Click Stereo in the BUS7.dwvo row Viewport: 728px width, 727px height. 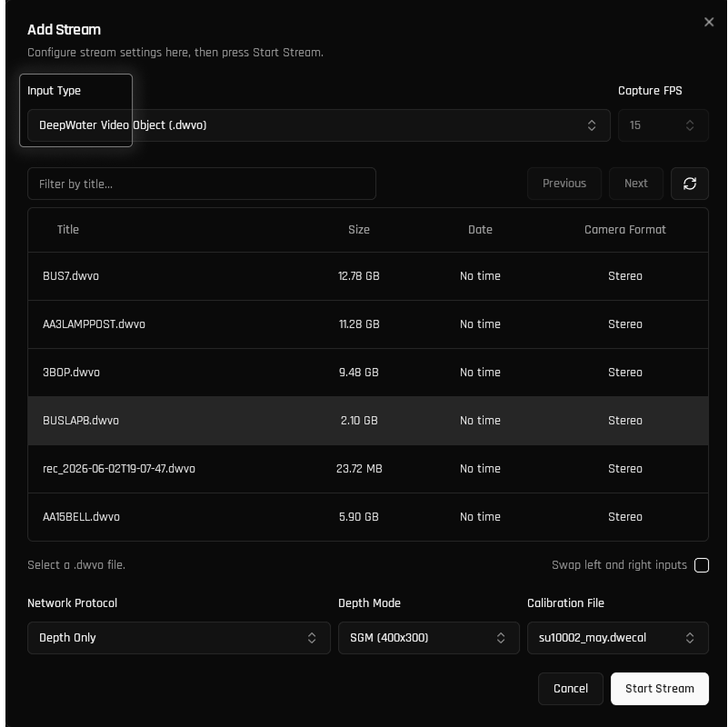click(x=625, y=276)
